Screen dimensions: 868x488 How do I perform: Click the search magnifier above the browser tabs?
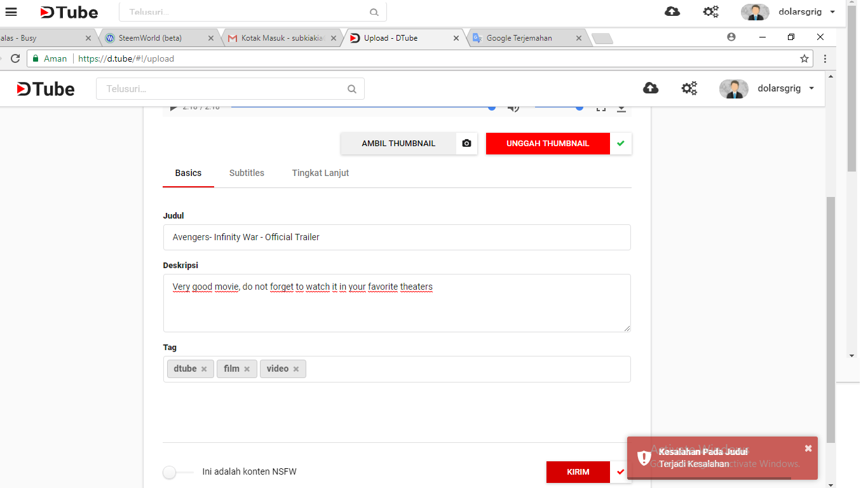(374, 12)
